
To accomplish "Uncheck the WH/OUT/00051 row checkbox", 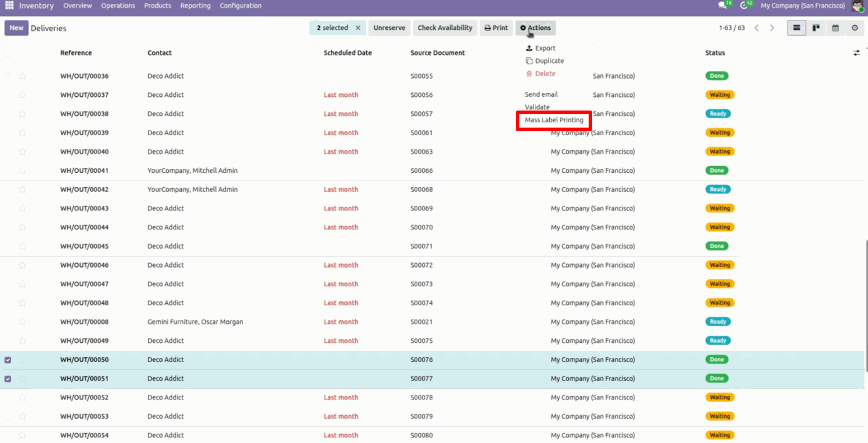I will click(x=8, y=379).
